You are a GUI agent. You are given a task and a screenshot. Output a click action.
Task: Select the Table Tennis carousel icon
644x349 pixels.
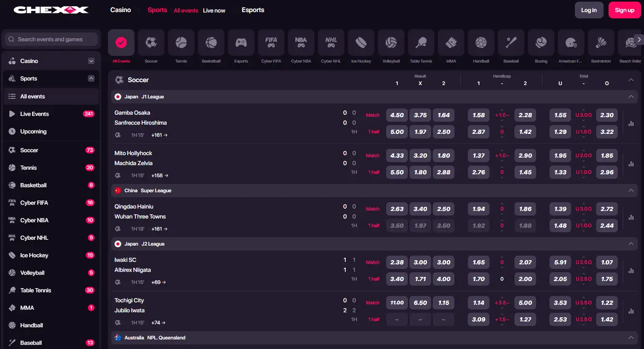(421, 43)
